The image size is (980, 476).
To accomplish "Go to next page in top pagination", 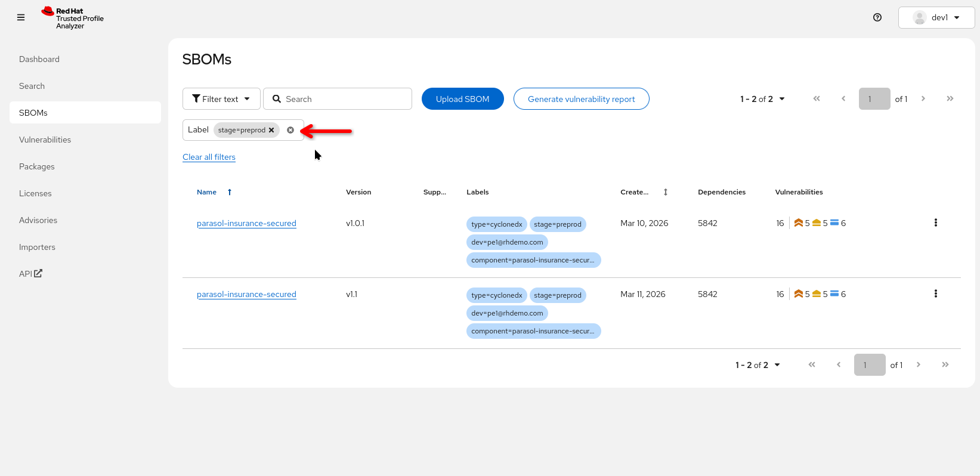I will click(x=923, y=99).
